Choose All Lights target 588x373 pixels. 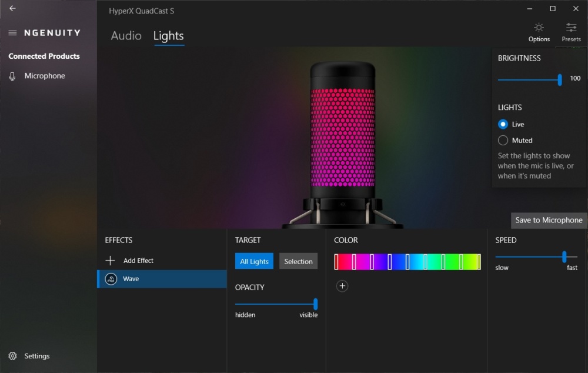coord(254,261)
